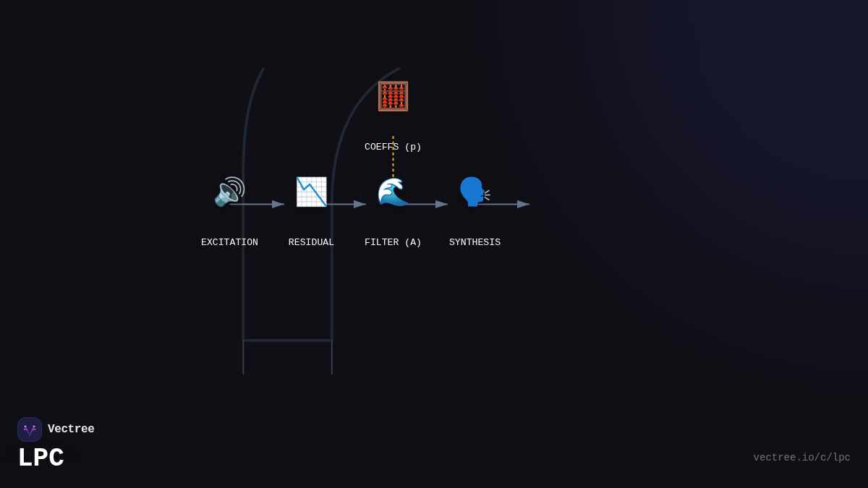Open the vectree.io/c/lpc link
Screen dimensions: 868x488
click(801, 458)
